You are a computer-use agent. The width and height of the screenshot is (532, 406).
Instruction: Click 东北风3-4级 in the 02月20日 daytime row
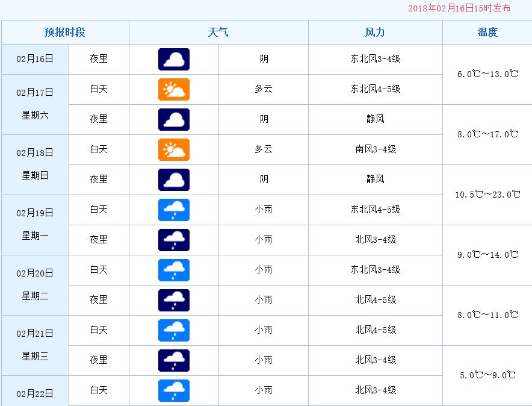(376, 269)
